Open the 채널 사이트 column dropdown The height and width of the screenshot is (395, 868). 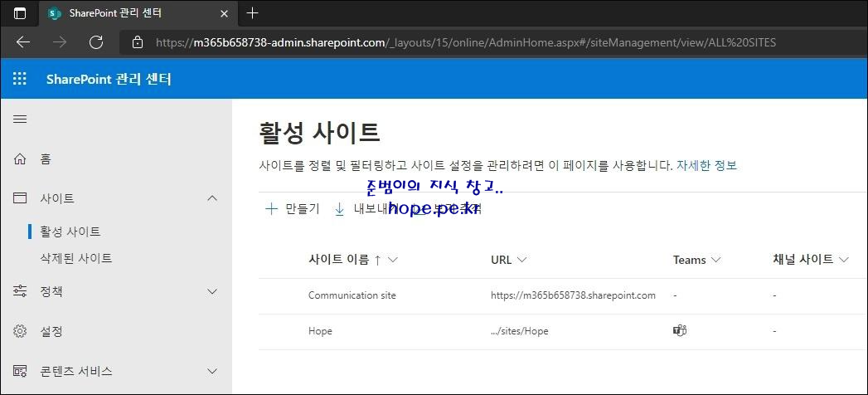point(844,260)
